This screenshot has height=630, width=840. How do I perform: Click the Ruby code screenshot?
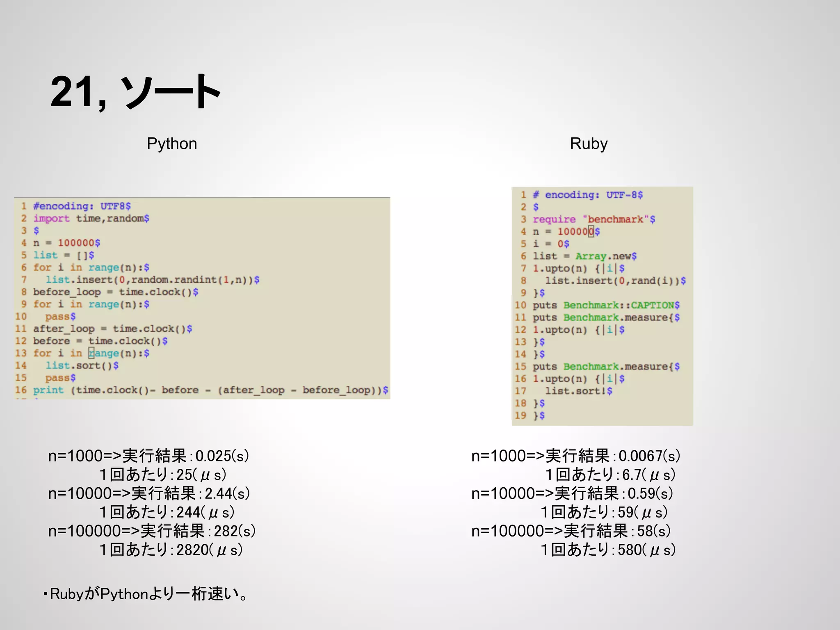point(602,306)
